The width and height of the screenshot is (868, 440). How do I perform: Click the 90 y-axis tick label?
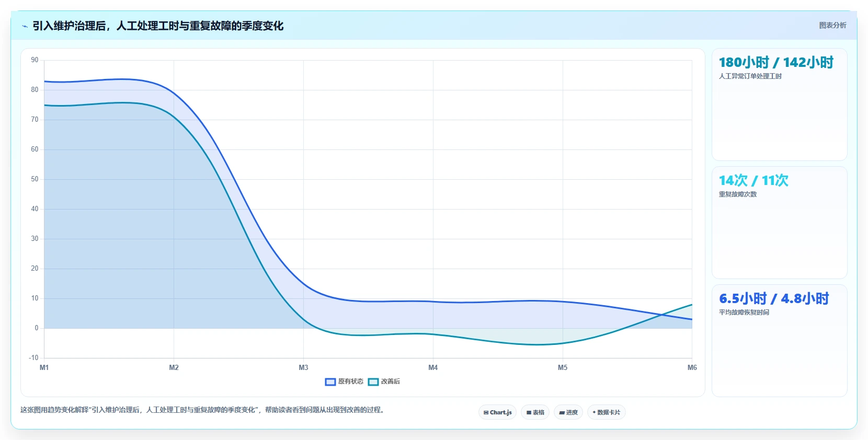coord(35,60)
